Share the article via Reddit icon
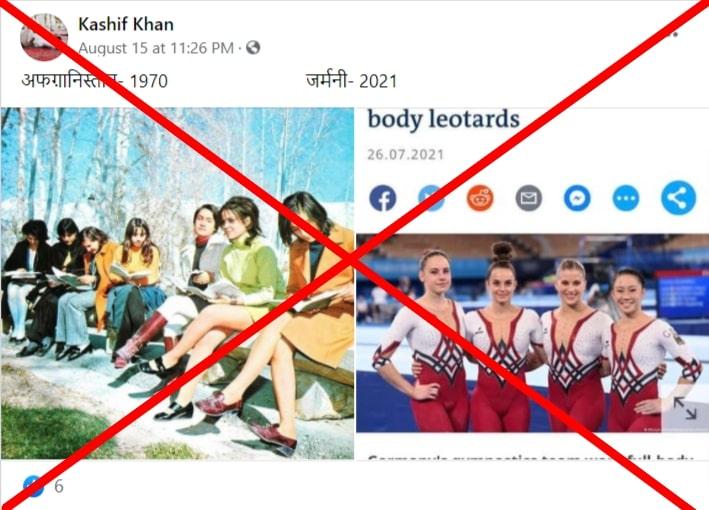The height and width of the screenshot is (510, 709). click(480, 198)
